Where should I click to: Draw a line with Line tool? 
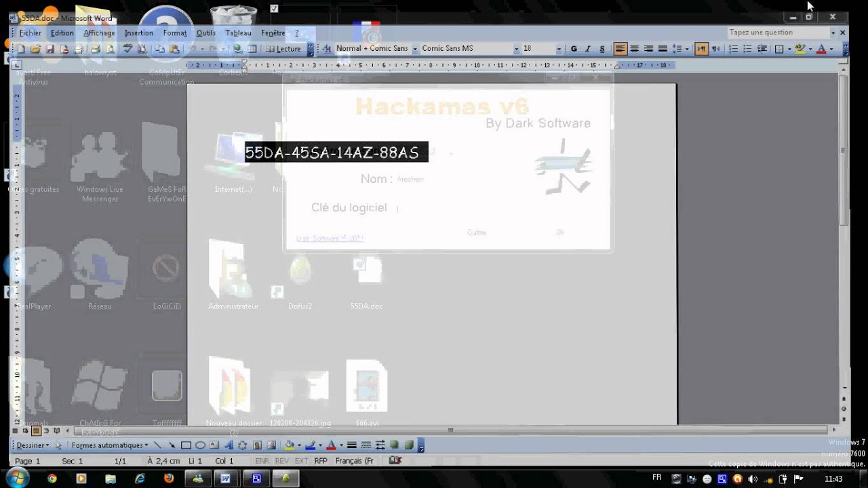pyautogui.click(x=157, y=445)
